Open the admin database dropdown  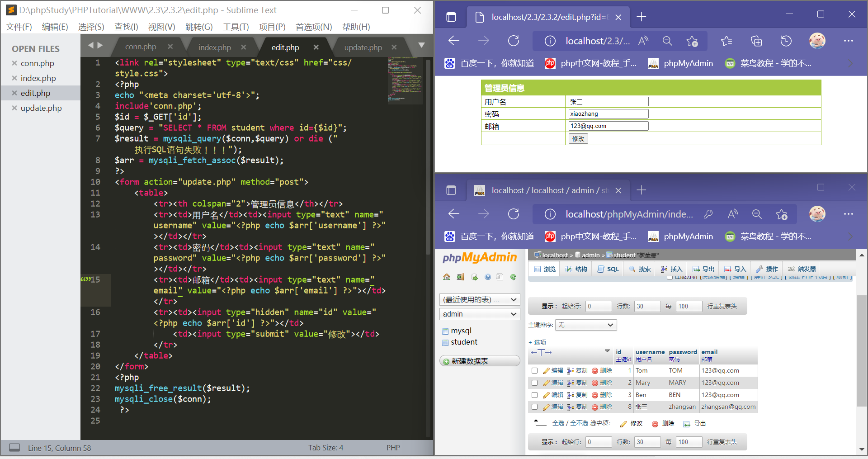(480, 314)
